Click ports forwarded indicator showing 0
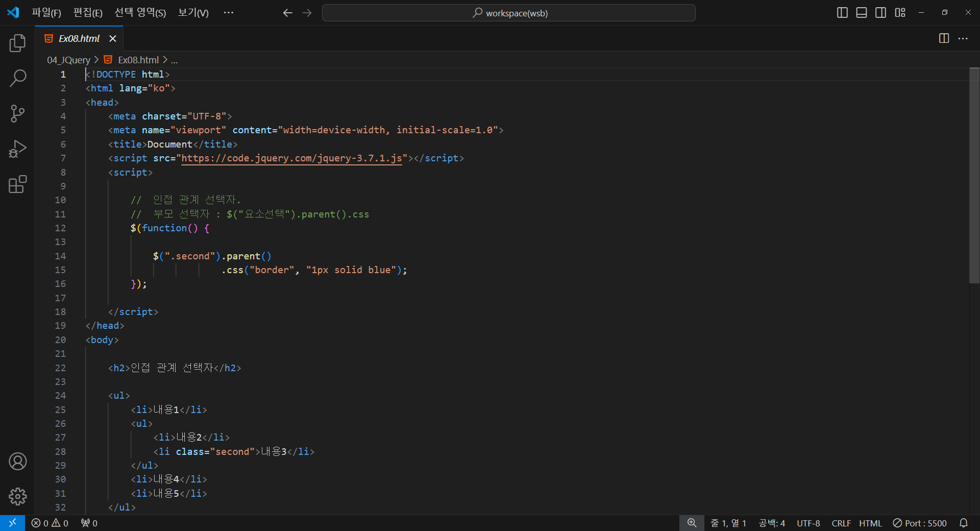This screenshot has width=980, height=531. tap(89, 523)
